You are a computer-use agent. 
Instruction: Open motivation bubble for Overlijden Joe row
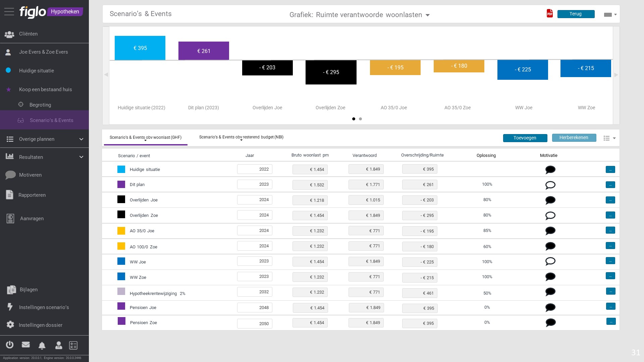(x=550, y=200)
